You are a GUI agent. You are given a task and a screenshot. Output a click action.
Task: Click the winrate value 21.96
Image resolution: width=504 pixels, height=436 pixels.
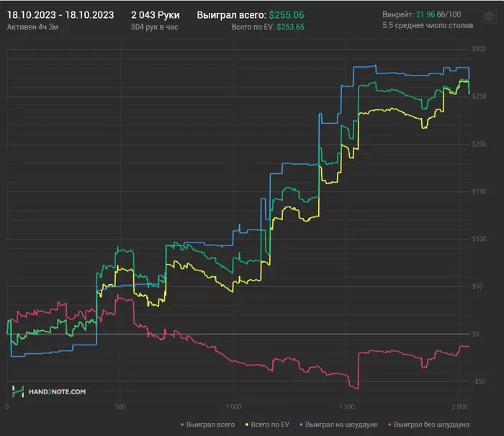pos(426,14)
